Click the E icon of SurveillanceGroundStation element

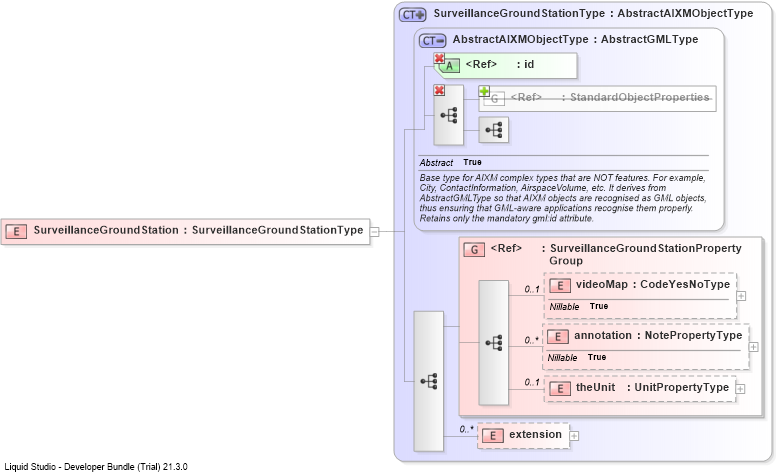tap(16, 231)
